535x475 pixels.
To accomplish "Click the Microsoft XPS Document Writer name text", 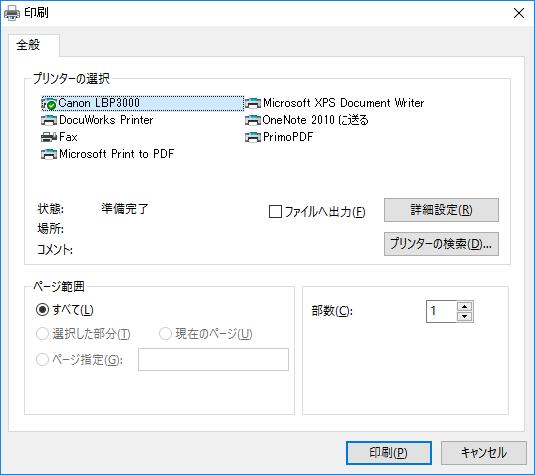I will pyautogui.click(x=344, y=103).
